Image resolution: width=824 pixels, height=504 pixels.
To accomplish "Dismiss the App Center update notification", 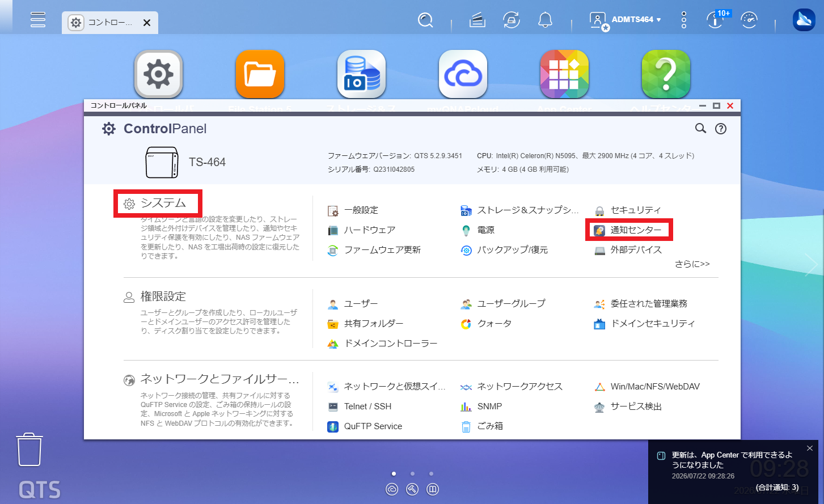I will coord(810,448).
